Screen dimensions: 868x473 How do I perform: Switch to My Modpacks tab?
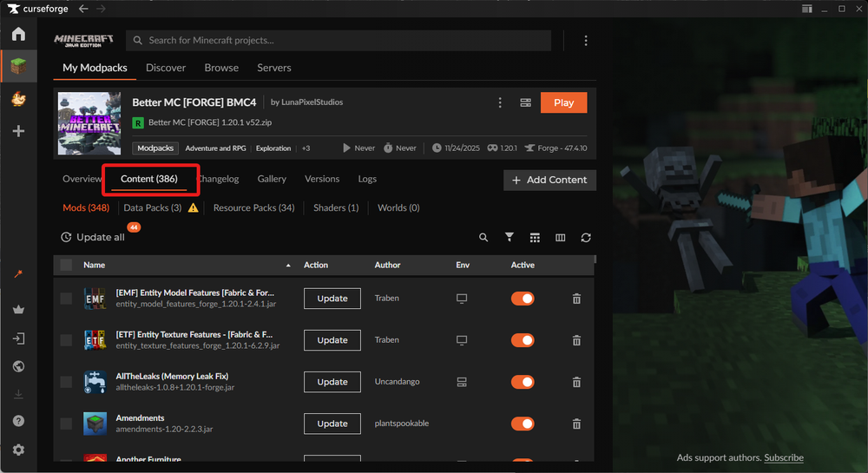(95, 68)
